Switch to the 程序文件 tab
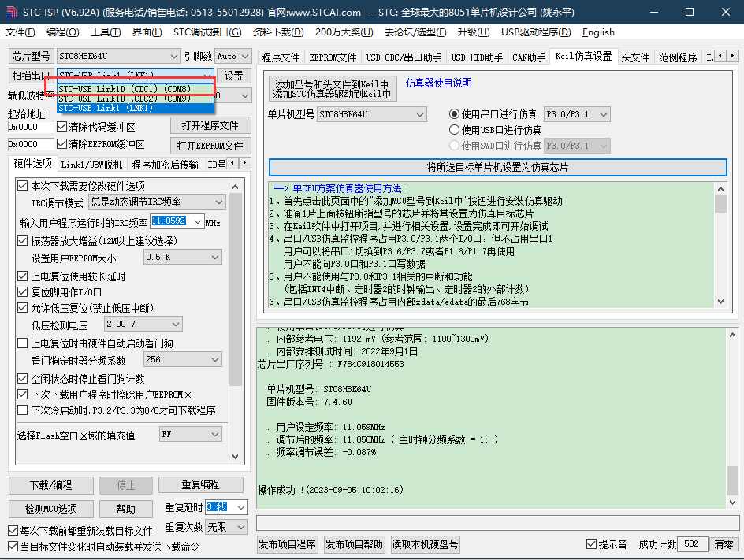Image resolution: width=744 pixels, height=560 pixels. [281, 57]
